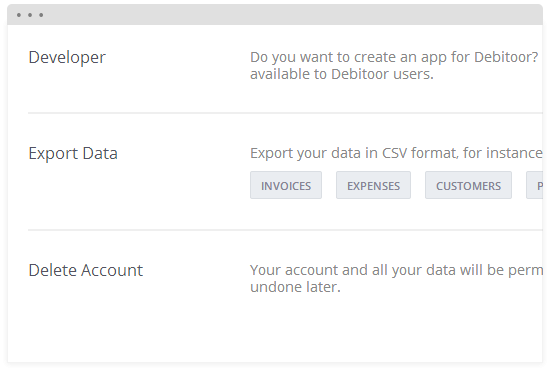Select the CUSTOMERS export button
The image size is (550, 370).
coord(468,185)
